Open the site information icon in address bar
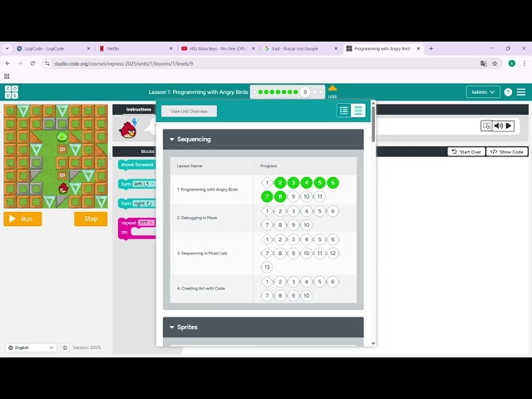Screen dimensions: 532x399 [47, 63]
